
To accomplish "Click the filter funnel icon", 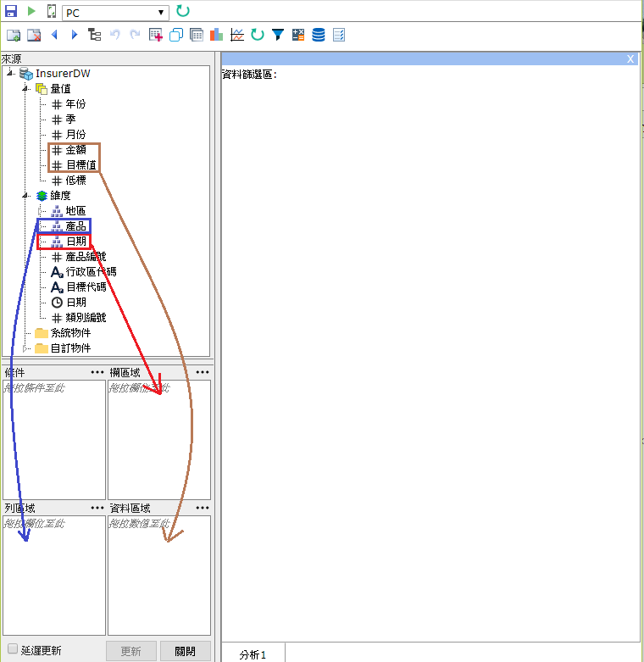I will tap(278, 35).
